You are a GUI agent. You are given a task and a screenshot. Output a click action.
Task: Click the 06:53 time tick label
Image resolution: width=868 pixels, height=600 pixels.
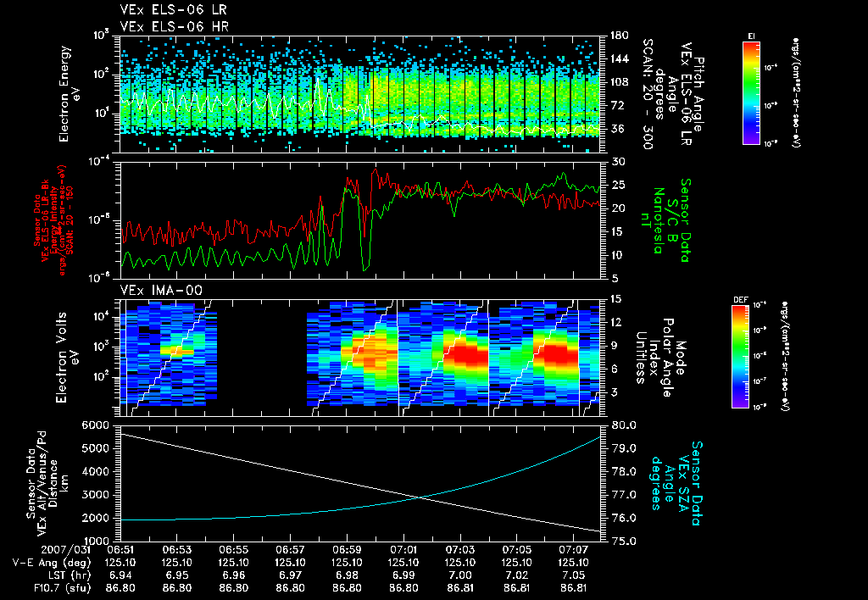tap(176, 550)
